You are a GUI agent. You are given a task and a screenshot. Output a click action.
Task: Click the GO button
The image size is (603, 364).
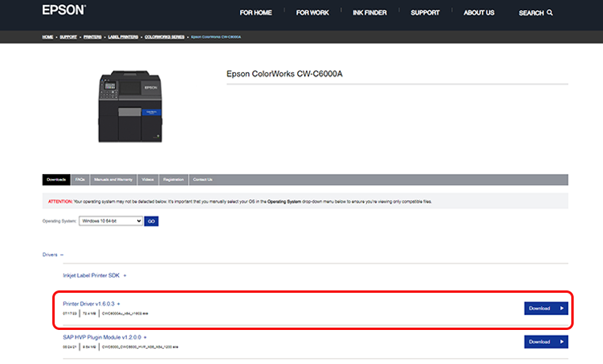pyautogui.click(x=151, y=221)
